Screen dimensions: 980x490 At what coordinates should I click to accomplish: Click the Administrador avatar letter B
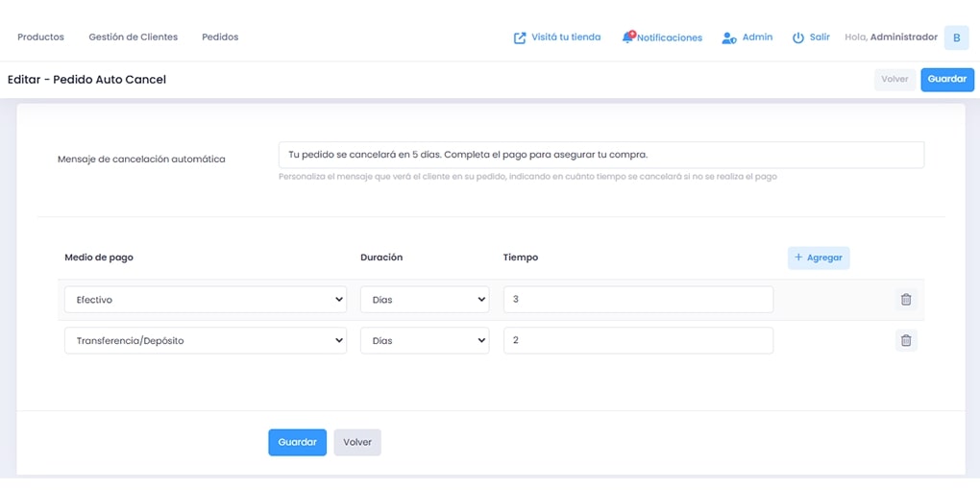[x=956, y=37]
